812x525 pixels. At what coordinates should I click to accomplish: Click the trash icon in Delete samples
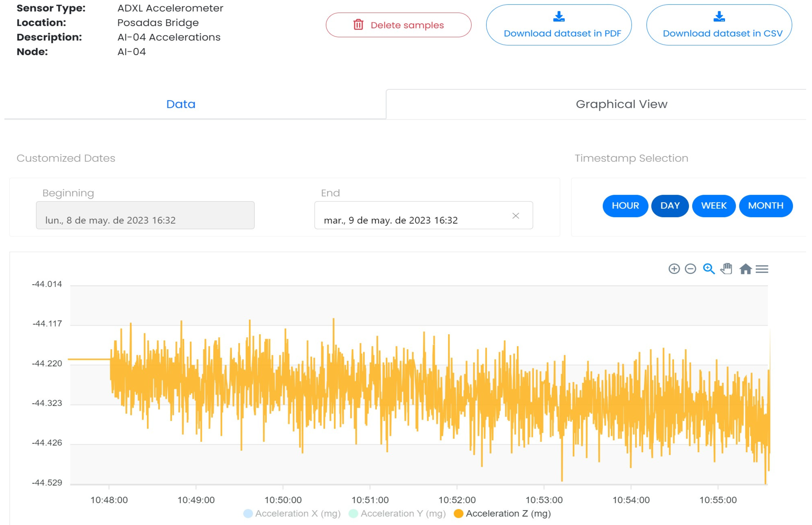point(358,25)
